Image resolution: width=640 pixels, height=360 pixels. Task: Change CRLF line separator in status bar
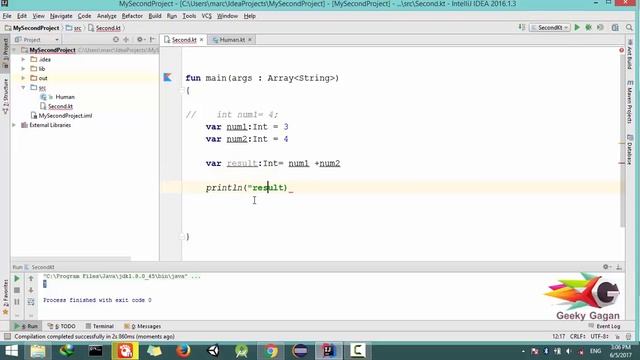(578, 336)
